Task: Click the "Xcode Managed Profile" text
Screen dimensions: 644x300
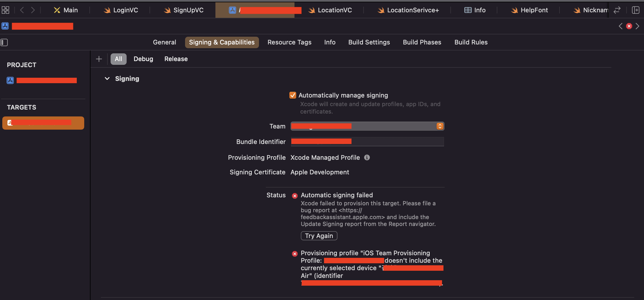Action: tap(325, 157)
